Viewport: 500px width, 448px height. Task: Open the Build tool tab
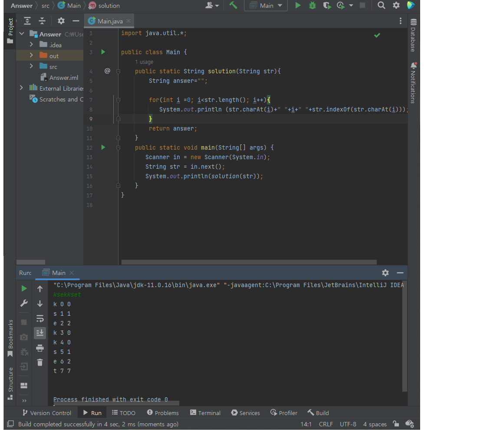click(x=318, y=412)
